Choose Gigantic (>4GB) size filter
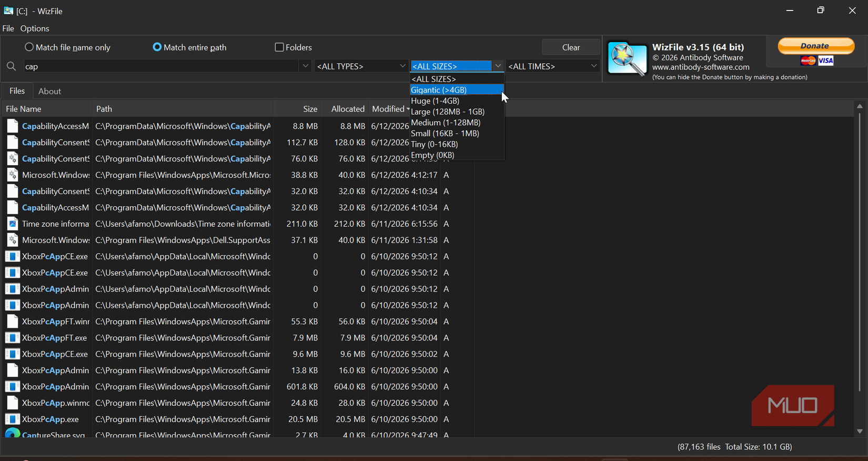 point(457,90)
